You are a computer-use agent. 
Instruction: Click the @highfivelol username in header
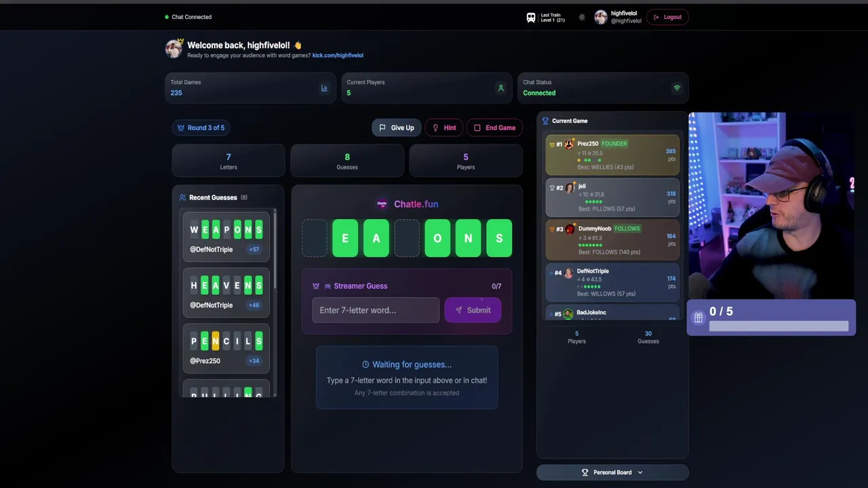tap(626, 21)
